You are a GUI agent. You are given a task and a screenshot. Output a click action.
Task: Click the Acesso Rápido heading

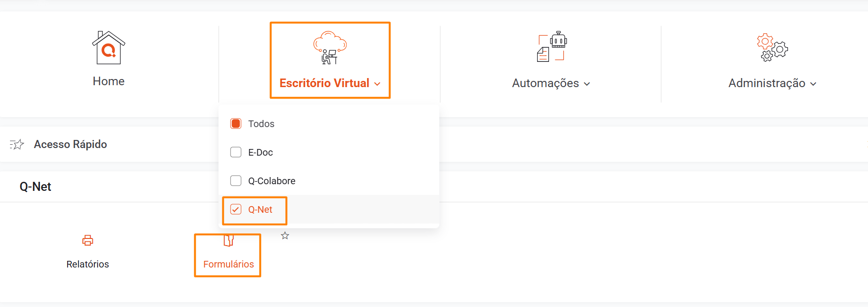(x=70, y=144)
